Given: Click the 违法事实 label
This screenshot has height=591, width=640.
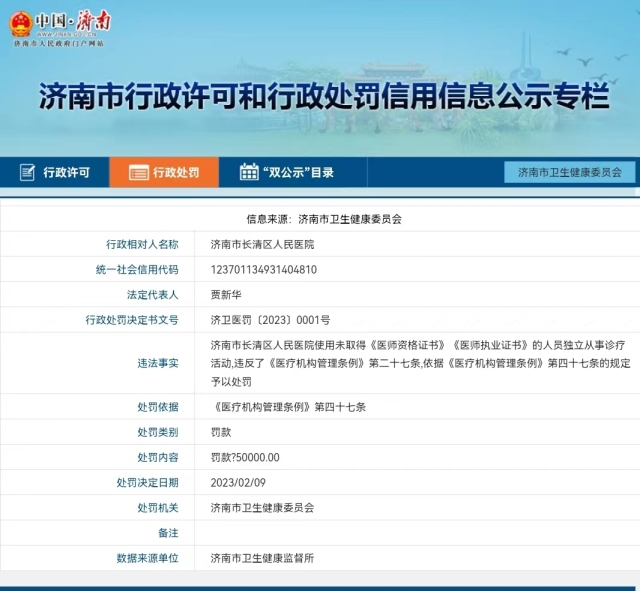Looking at the screenshot, I should click(158, 363).
